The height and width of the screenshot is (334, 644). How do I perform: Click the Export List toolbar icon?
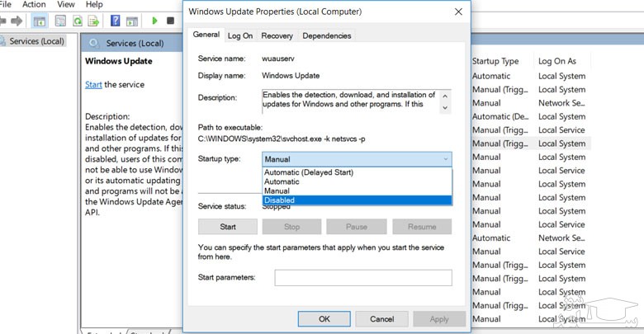(x=94, y=21)
